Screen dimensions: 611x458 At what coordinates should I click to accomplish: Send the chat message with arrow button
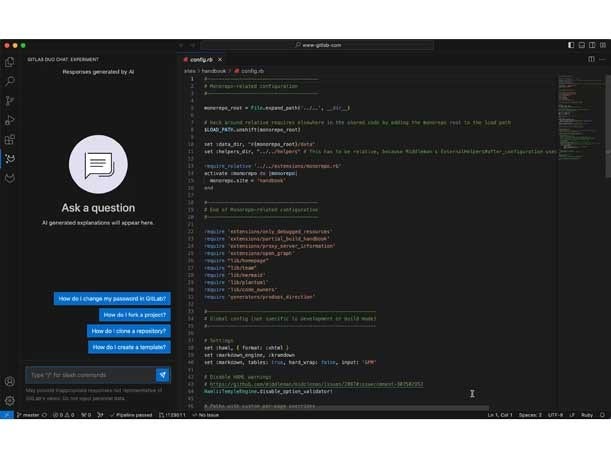(x=162, y=375)
